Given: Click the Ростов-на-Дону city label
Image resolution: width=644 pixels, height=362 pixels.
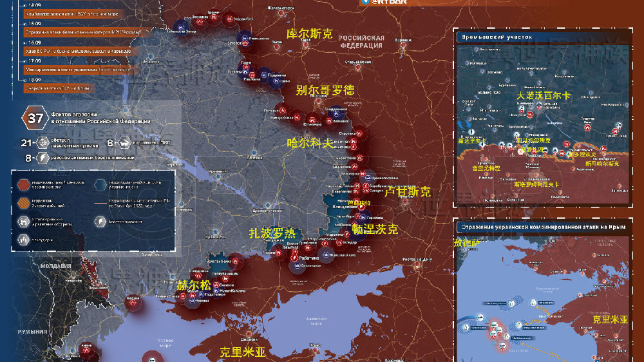Looking at the screenshot, I should tap(417, 260).
